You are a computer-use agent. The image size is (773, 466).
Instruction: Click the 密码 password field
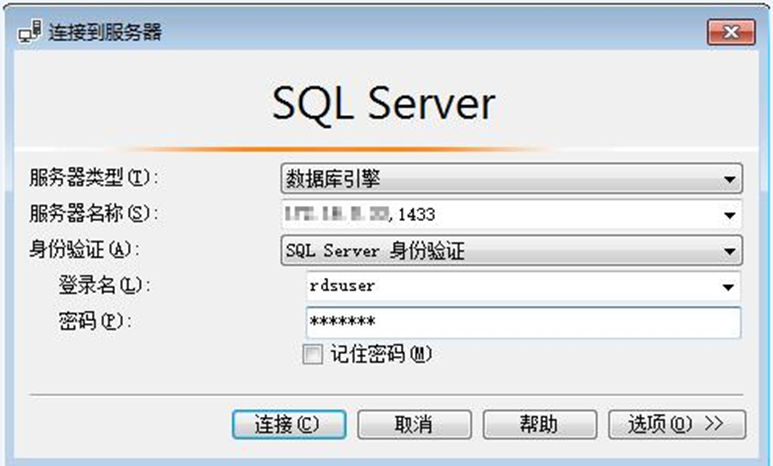522,322
